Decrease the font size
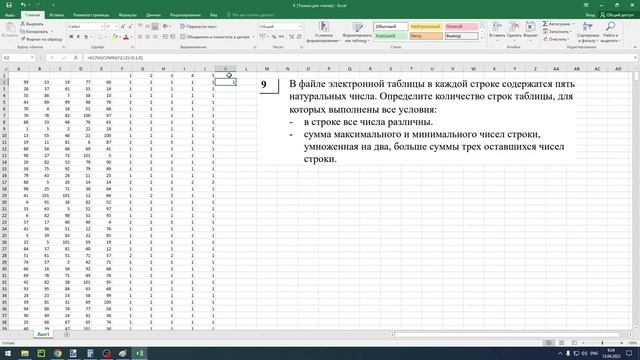The image size is (640, 360). pos(130,27)
